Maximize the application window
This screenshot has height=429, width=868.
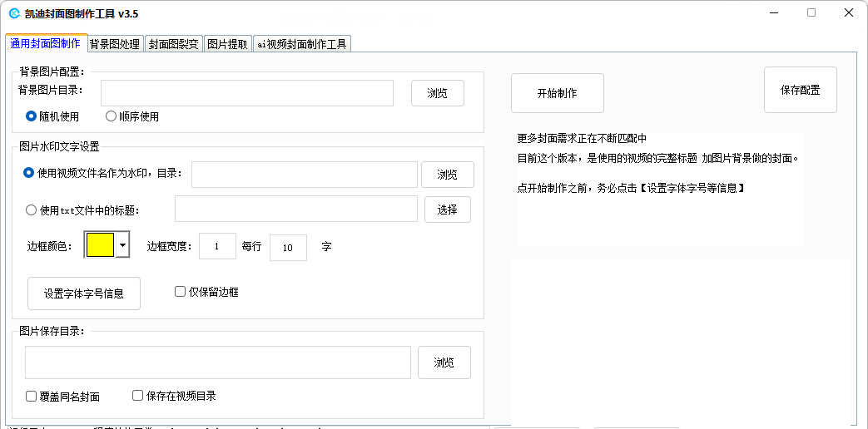[811, 12]
